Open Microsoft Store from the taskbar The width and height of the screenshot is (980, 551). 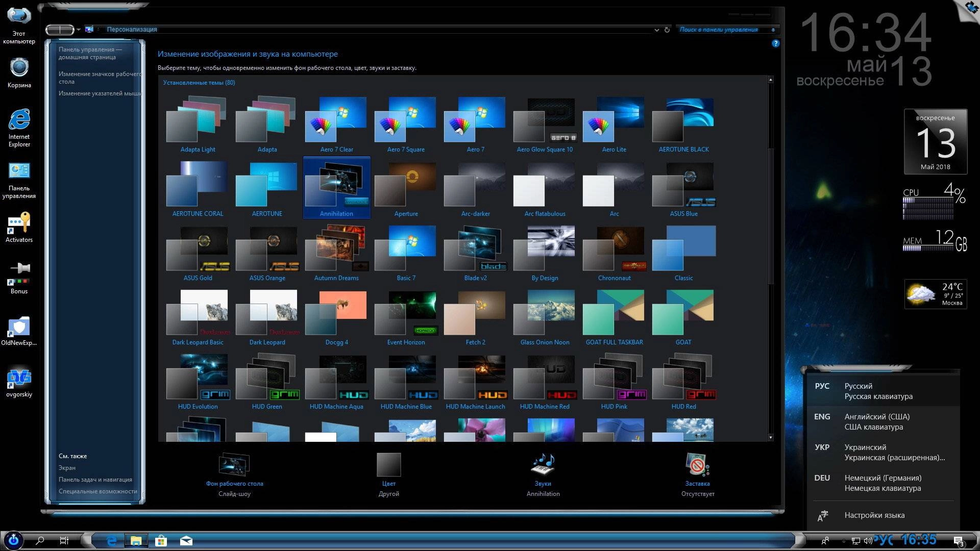coord(161,540)
